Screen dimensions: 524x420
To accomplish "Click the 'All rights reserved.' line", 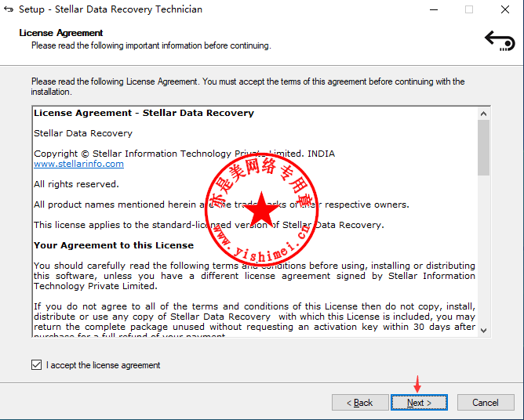I will 76,184.
